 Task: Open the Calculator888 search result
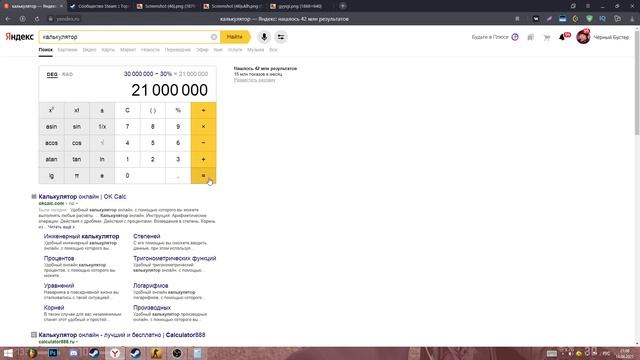click(122, 335)
